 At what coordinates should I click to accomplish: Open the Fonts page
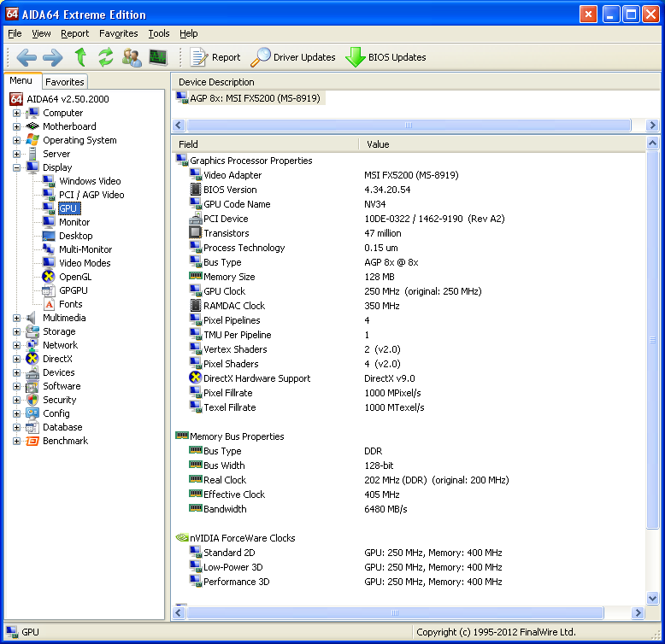pos(70,304)
